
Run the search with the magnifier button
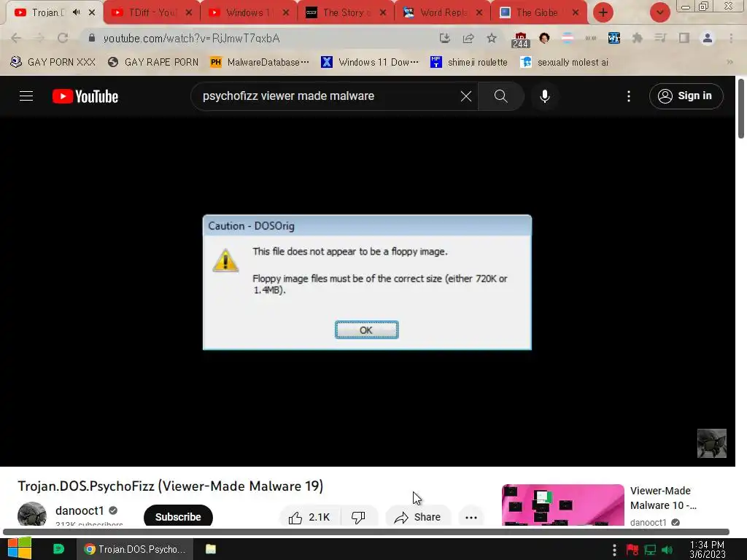pyautogui.click(x=500, y=96)
